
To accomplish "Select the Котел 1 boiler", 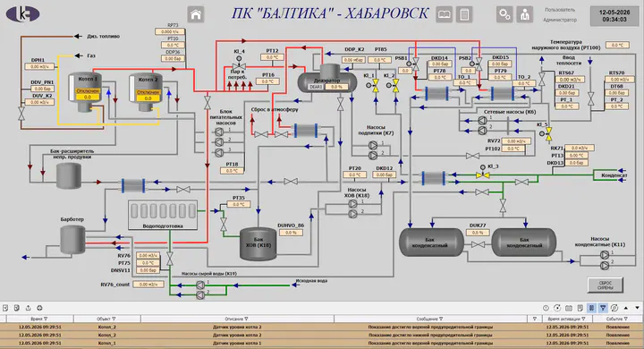I will tap(85, 93).
